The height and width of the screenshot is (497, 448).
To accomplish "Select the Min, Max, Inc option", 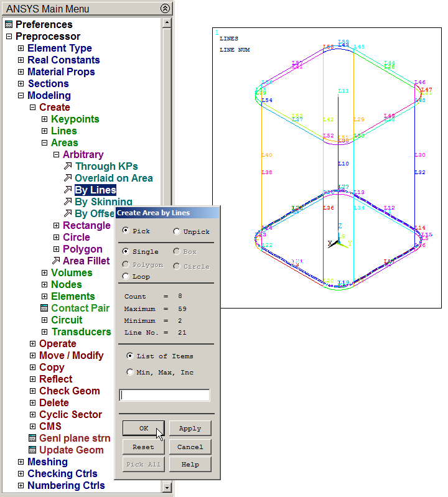I will click(x=129, y=372).
